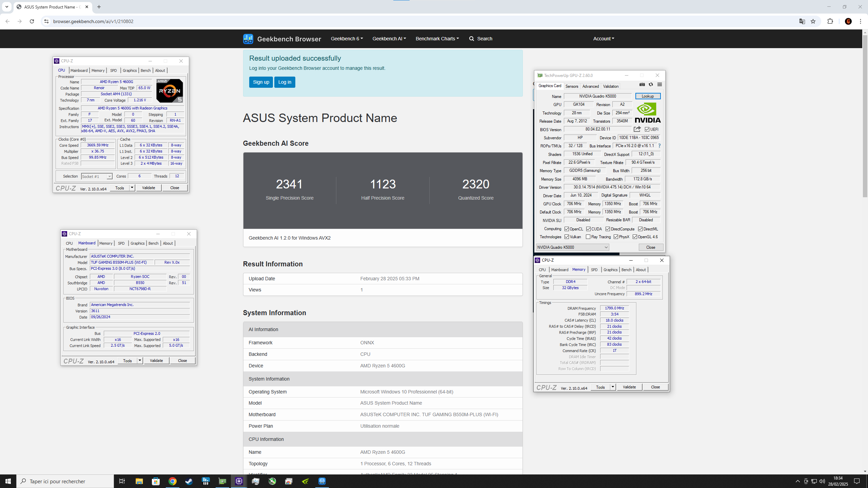Viewport: 868px width, 488px height.
Task: Open a new tab with the plus icon
Action: (99, 7)
